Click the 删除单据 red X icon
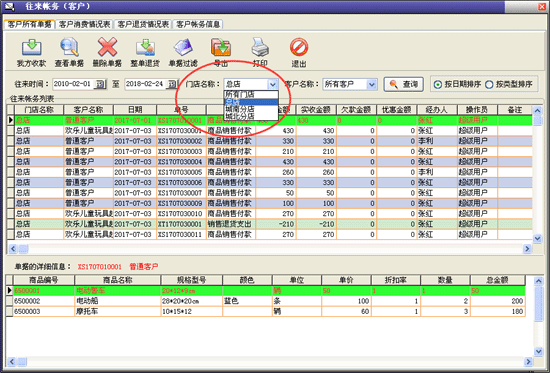The image size is (550, 373). [x=107, y=47]
